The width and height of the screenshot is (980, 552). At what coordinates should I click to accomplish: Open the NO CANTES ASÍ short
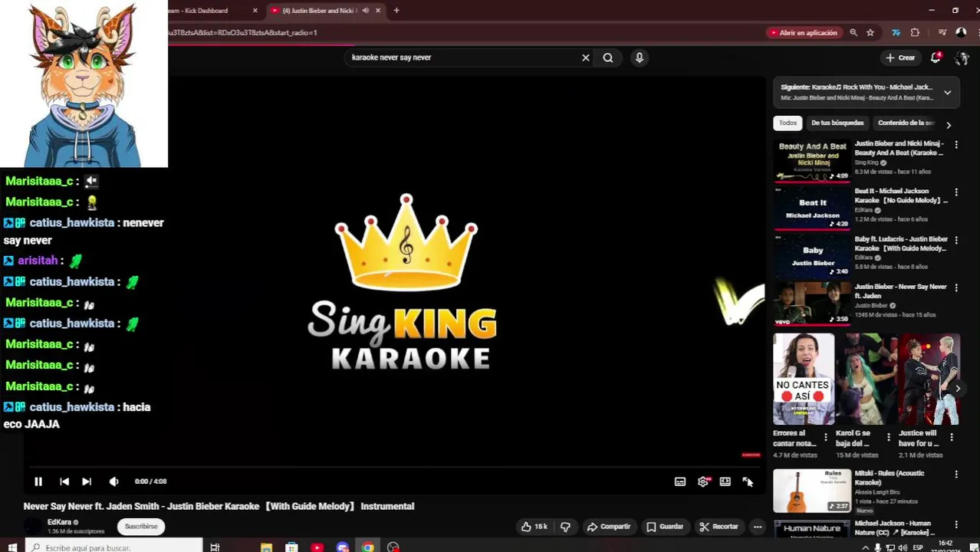804,379
